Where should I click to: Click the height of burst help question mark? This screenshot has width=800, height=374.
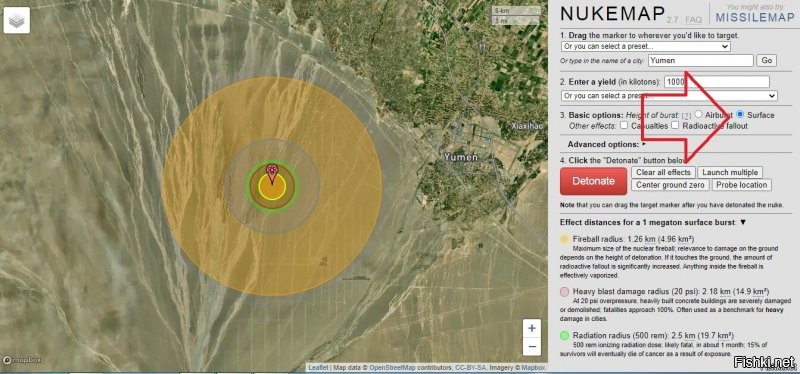point(686,116)
